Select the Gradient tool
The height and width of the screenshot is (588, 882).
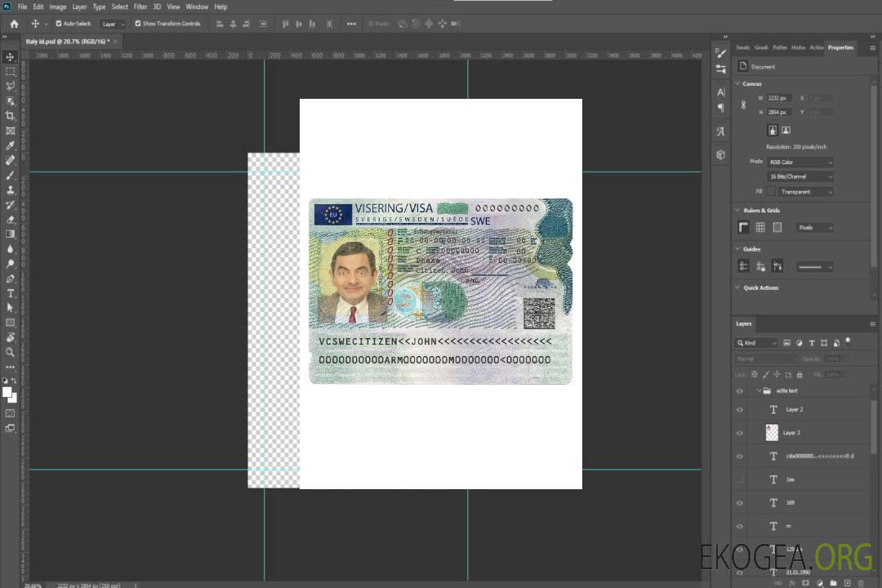[x=10, y=234]
